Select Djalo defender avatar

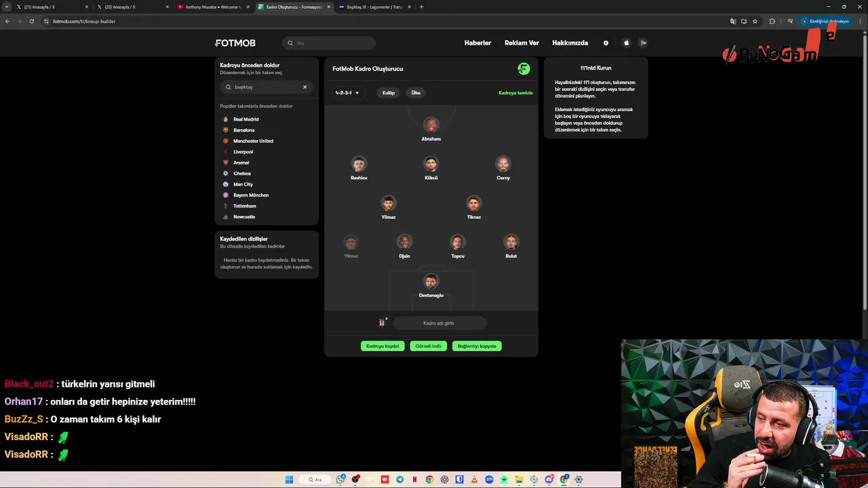[x=405, y=242]
